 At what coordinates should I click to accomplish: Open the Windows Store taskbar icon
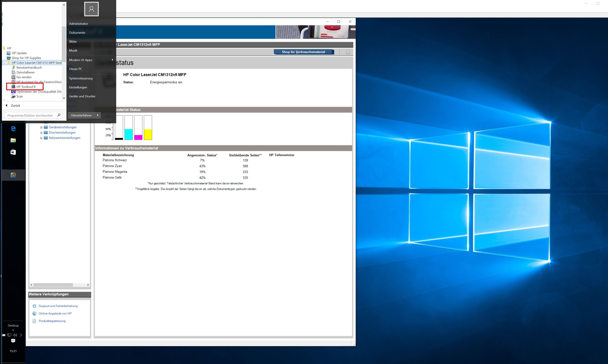pyautogui.click(x=13, y=152)
